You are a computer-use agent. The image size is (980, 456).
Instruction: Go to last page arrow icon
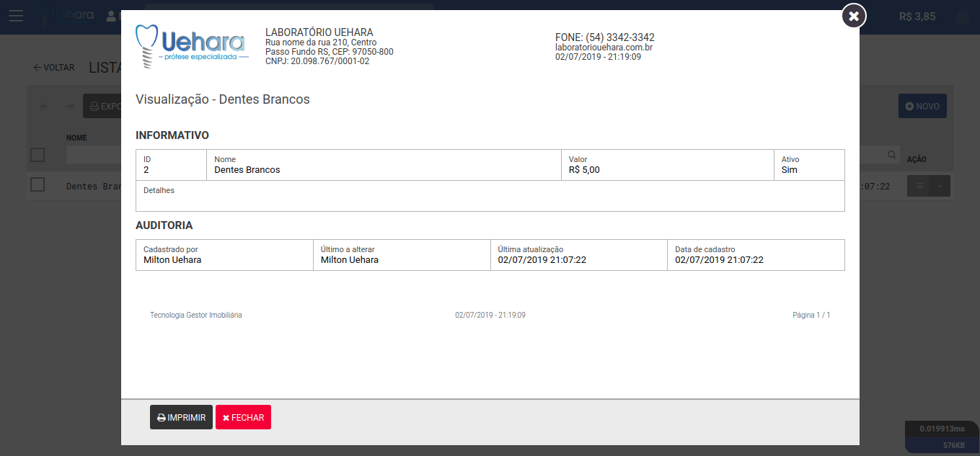[70, 107]
